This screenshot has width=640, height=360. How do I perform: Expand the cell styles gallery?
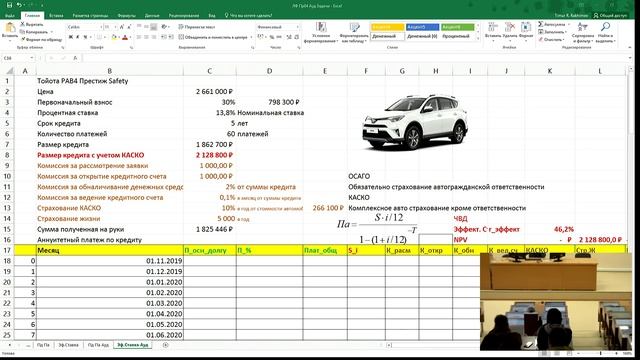[x=478, y=39]
